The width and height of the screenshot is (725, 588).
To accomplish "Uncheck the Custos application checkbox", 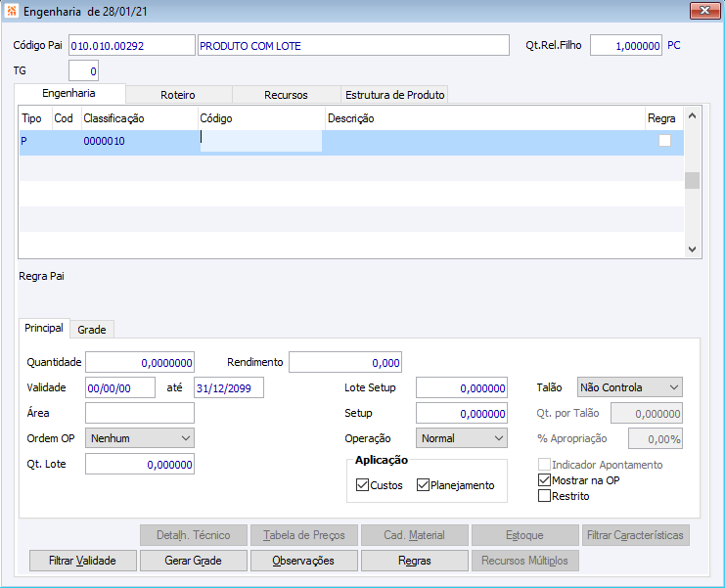I will [362, 485].
